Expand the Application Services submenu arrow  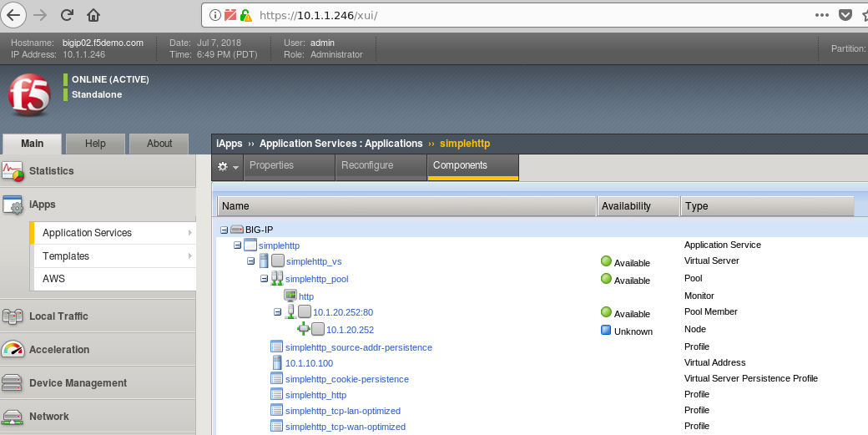click(190, 233)
